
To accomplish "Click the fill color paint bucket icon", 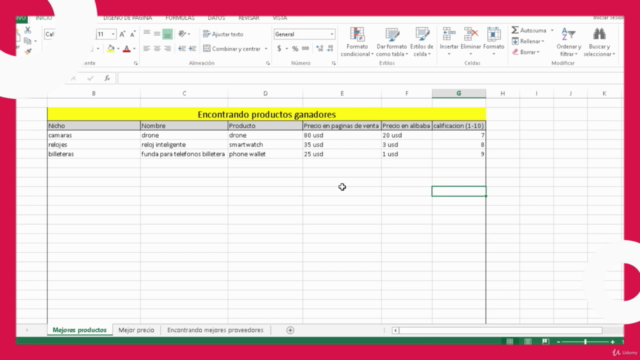I will (x=111, y=49).
